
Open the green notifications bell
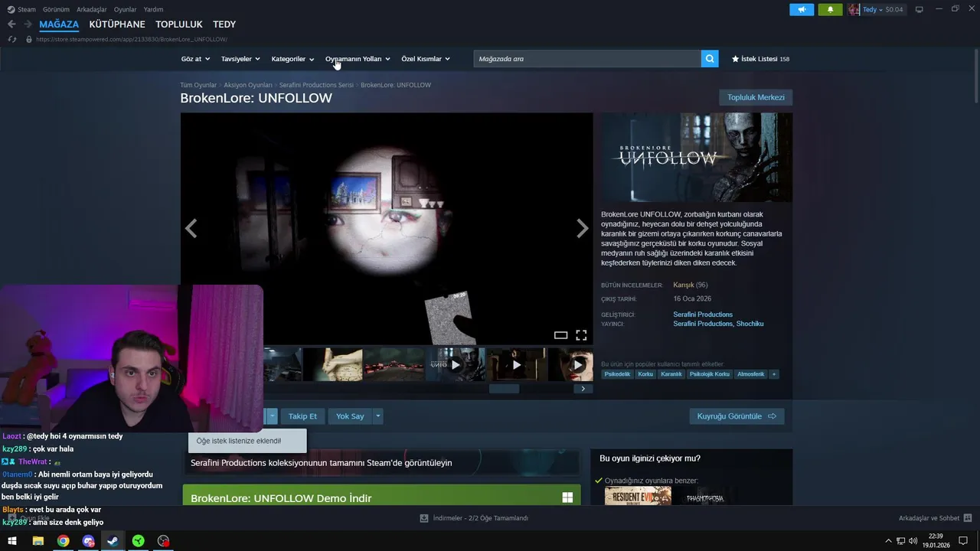click(x=830, y=10)
